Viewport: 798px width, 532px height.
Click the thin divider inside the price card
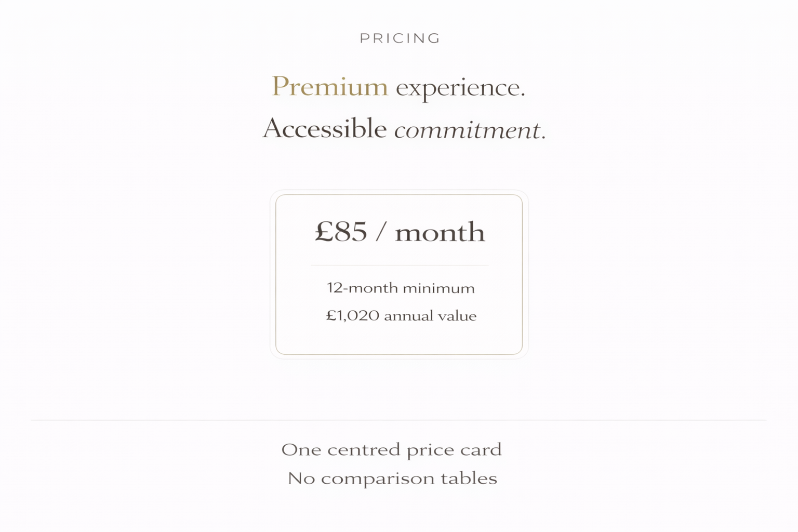point(399,265)
